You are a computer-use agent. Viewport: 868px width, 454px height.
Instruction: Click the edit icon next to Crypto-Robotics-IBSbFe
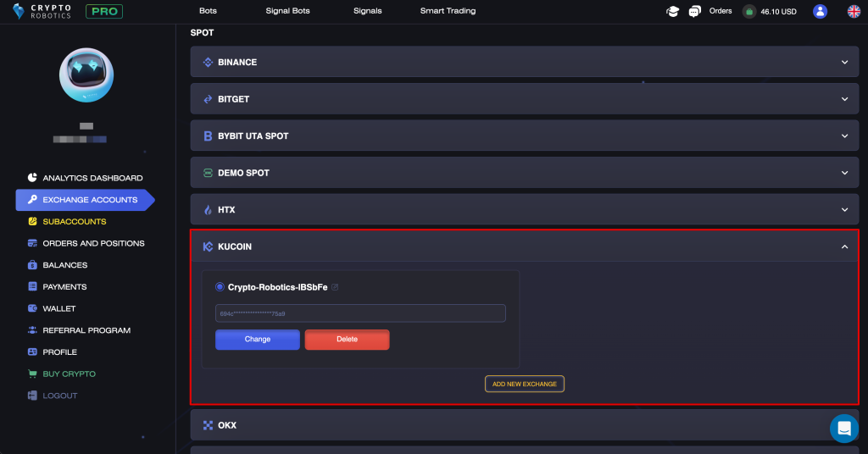(336, 287)
